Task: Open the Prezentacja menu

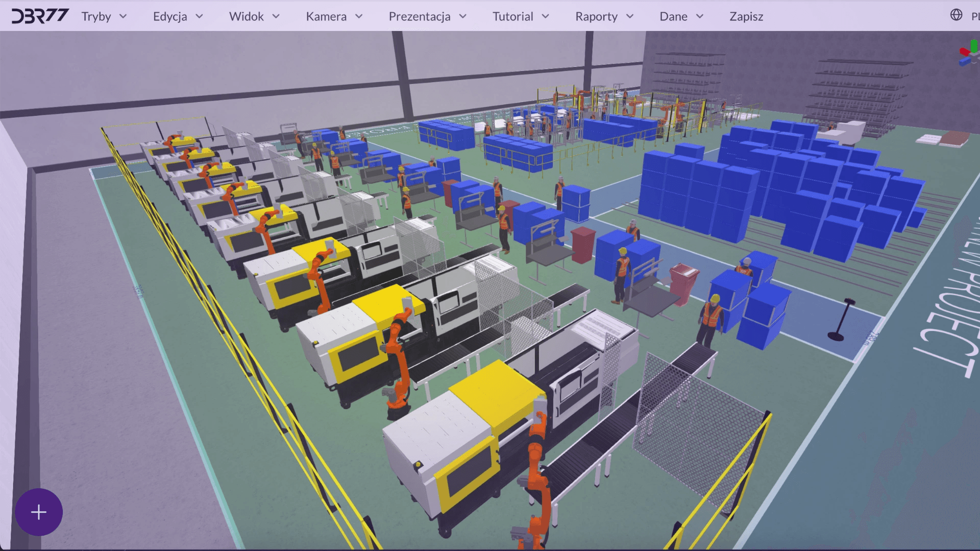Action: click(x=420, y=16)
